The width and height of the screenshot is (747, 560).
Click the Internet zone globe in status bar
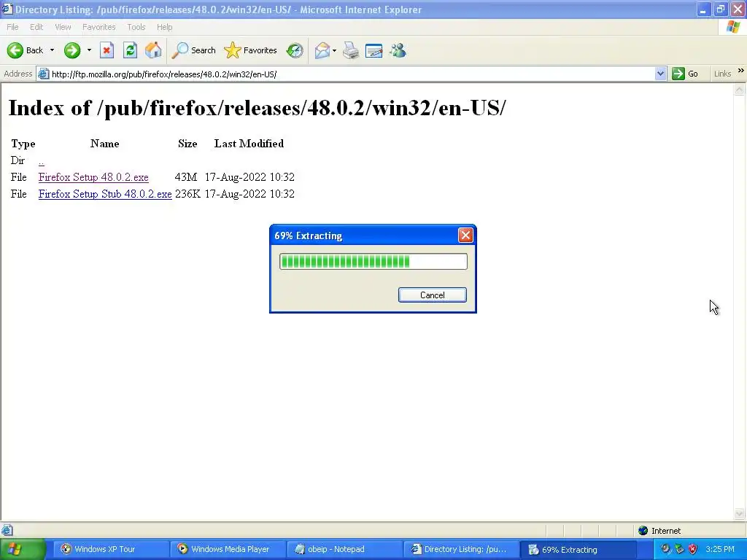coord(643,531)
